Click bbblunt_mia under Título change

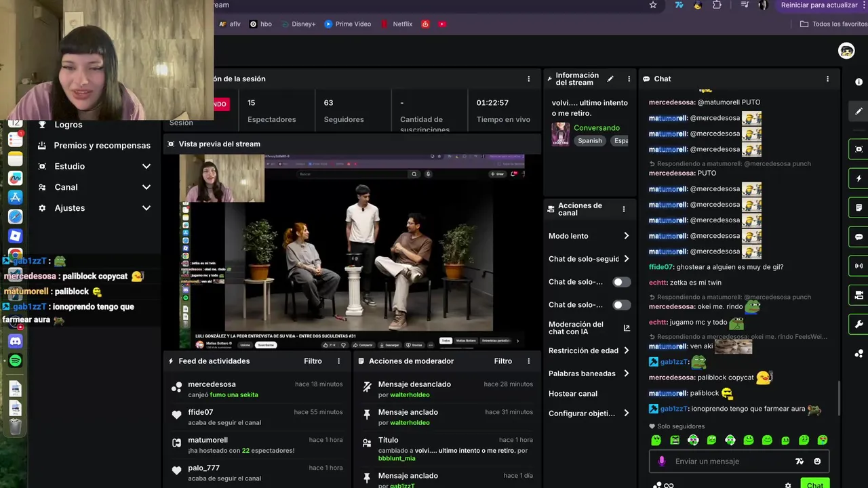tap(397, 459)
